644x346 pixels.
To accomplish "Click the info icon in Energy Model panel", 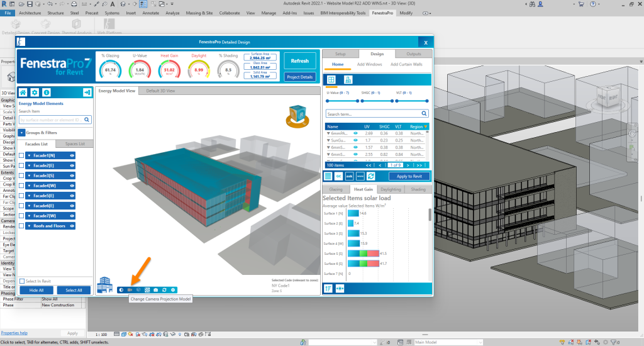I will 47,92.
